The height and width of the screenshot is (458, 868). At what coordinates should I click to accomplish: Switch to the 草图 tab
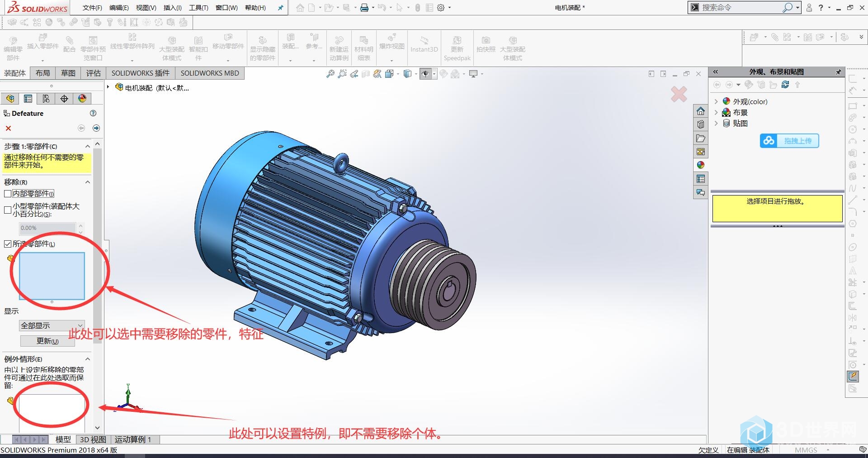(68, 73)
